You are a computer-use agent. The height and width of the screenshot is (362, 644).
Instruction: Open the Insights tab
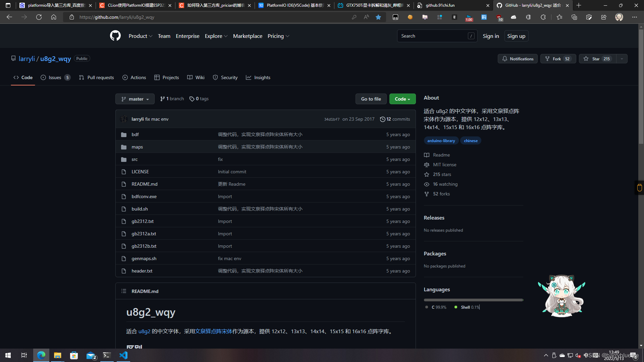click(258, 77)
